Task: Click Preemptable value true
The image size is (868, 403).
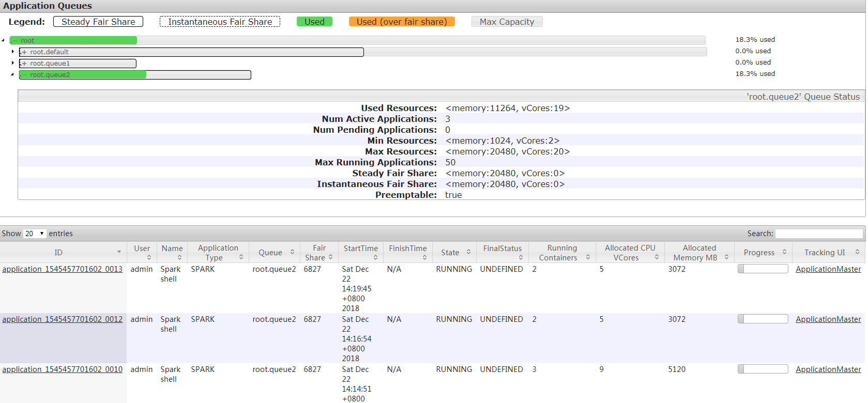Action: pyautogui.click(x=453, y=195)
